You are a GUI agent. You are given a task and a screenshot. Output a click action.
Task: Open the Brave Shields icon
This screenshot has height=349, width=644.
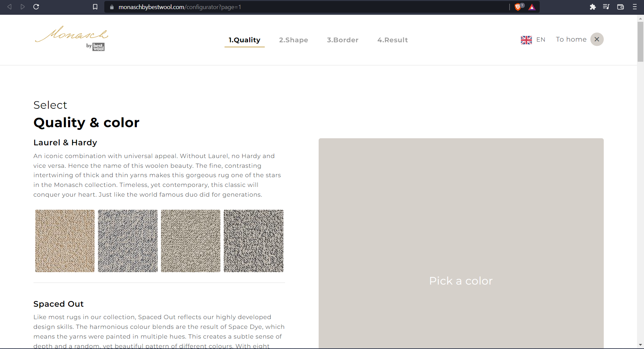click(x=518, y=7)
